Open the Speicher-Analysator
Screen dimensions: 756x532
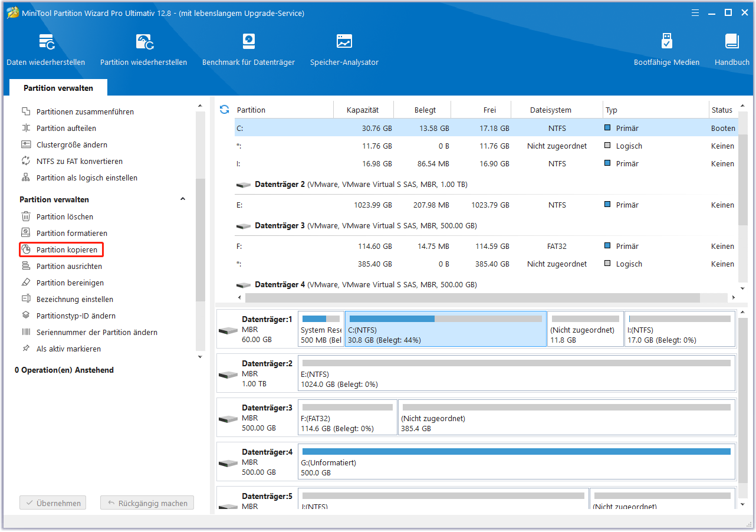[344, 50]
